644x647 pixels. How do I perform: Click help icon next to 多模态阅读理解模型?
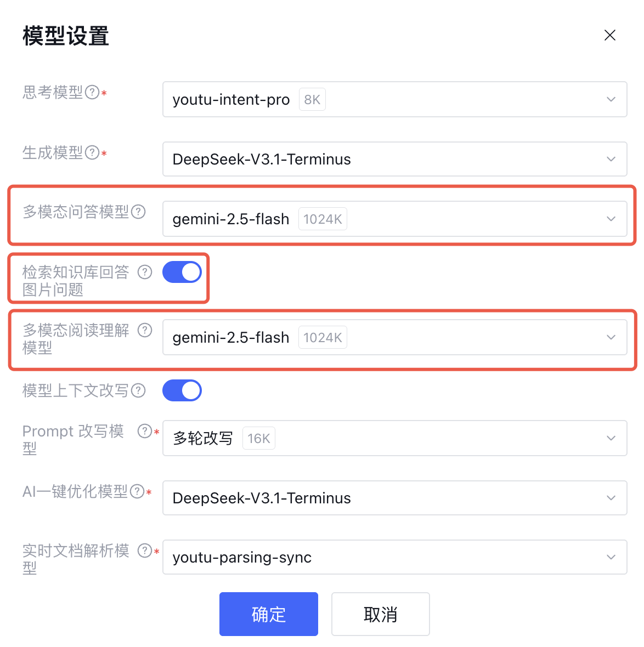pyautogui.click(x=145, y=330)
